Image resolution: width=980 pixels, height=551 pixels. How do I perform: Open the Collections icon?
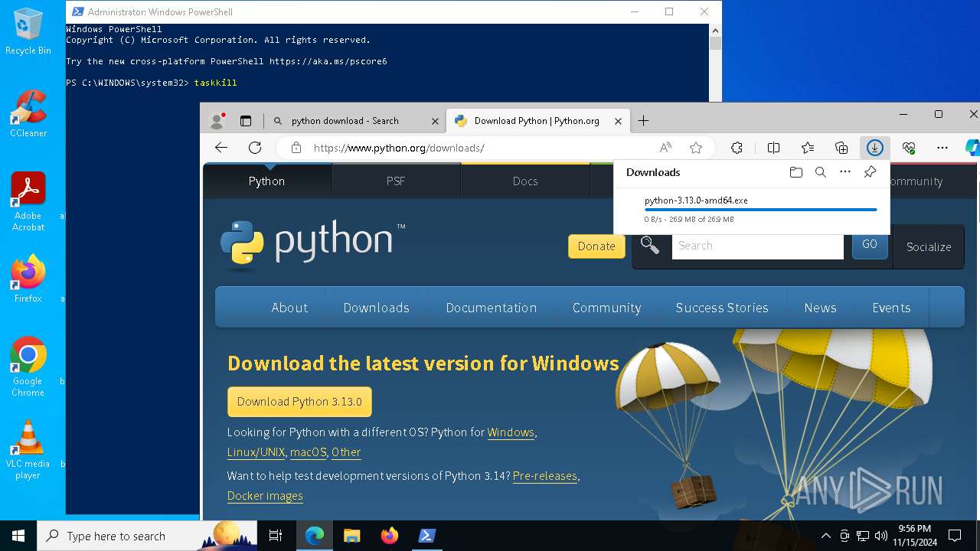pos(841,148)
